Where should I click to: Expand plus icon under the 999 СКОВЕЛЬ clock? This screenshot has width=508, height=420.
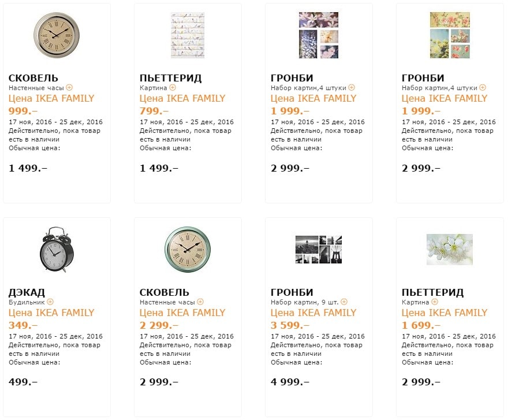69,88
